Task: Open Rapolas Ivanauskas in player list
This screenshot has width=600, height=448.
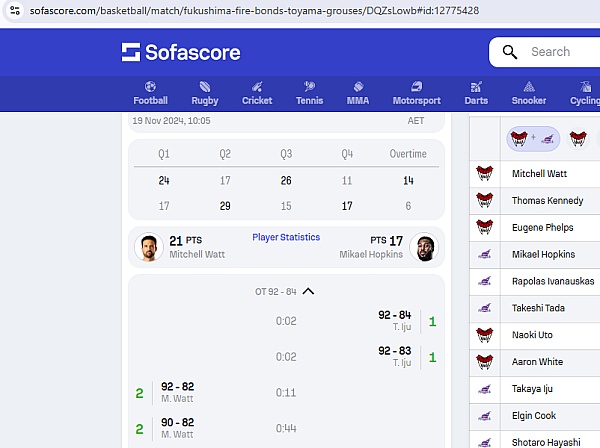Action: [x=553, y=281]
